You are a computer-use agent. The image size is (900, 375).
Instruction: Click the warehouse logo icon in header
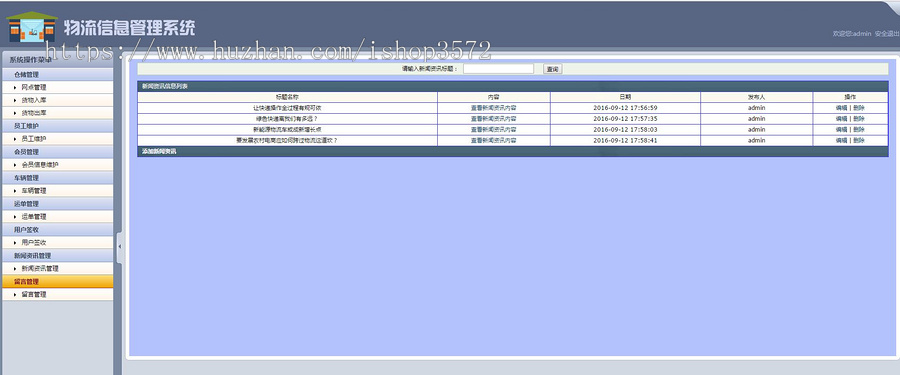point(32,27)
